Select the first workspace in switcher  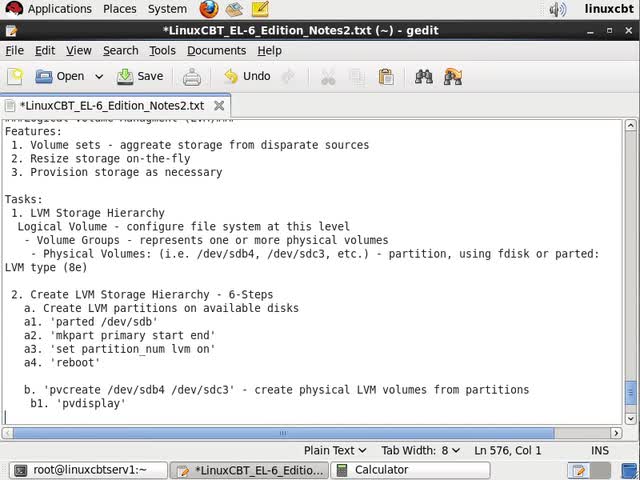(578, 471)
